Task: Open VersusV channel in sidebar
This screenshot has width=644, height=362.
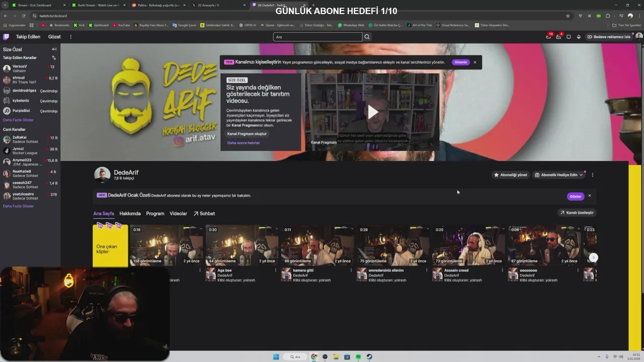Action: [30, 68]
